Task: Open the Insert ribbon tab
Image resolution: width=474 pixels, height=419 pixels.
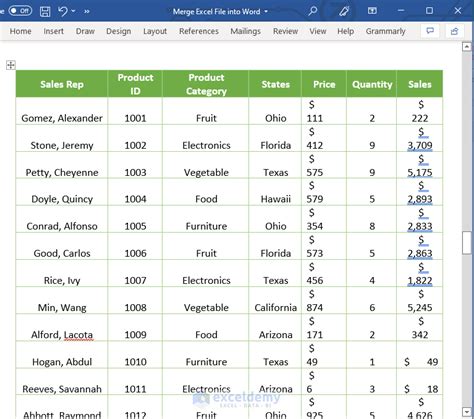Action: [x=53, y=31]
